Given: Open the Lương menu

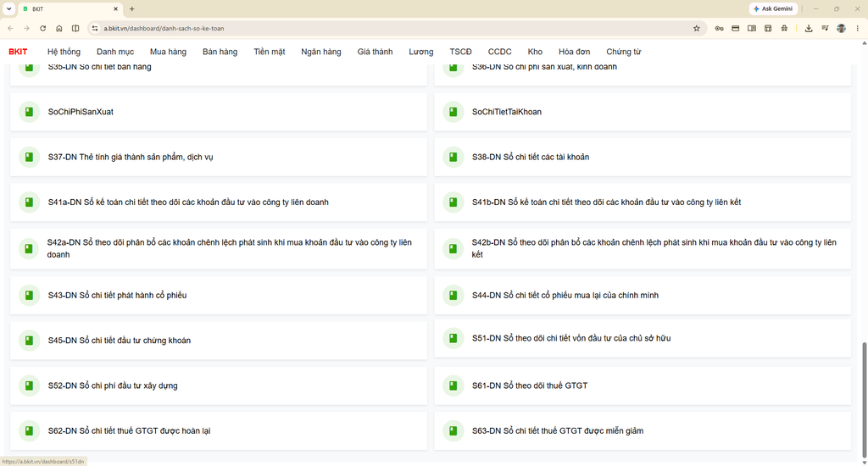Looking at the screenshot, I should pyautogui.click(x=421, y=52).
